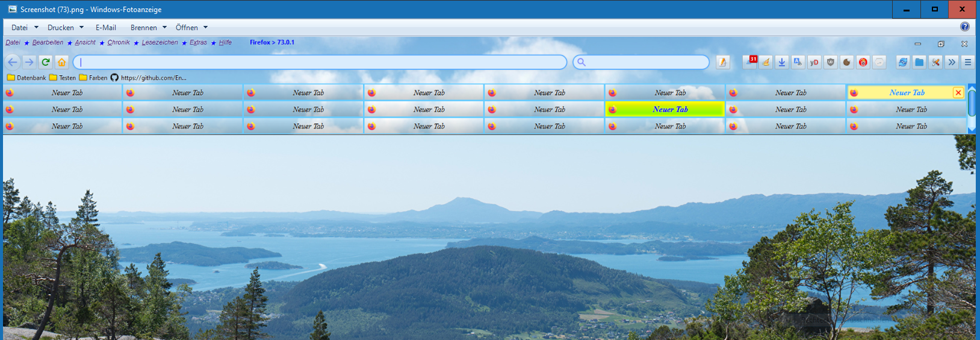Open the translate extension icon
The height and width of the screenshot is (340, 980).
(x=798, y=62)
